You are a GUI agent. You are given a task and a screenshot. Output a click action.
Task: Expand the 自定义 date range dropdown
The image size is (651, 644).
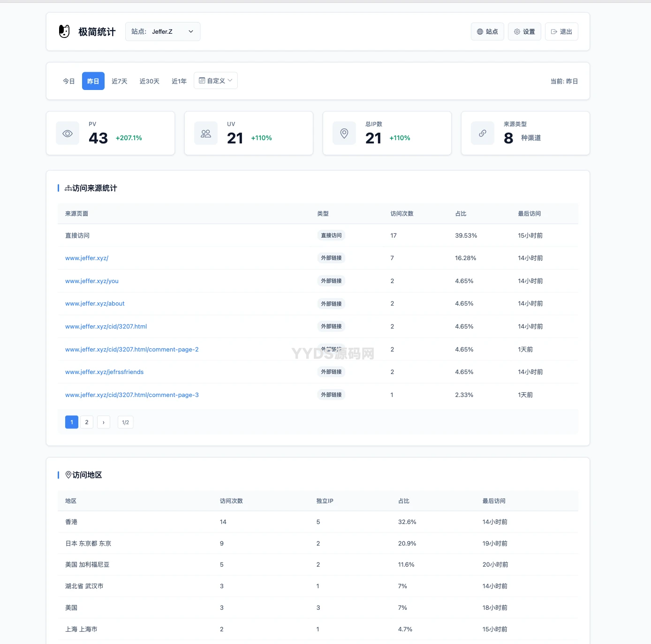[x=216, y=81]
